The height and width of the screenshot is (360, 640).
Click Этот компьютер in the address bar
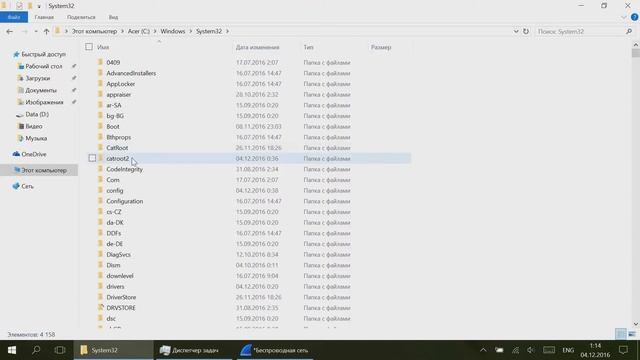(95, 31)
